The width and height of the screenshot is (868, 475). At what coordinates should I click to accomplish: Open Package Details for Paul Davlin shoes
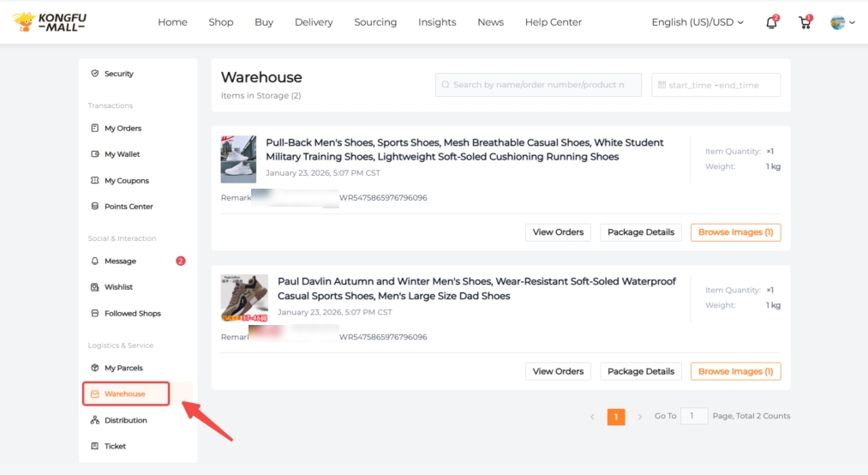point(641,371)
